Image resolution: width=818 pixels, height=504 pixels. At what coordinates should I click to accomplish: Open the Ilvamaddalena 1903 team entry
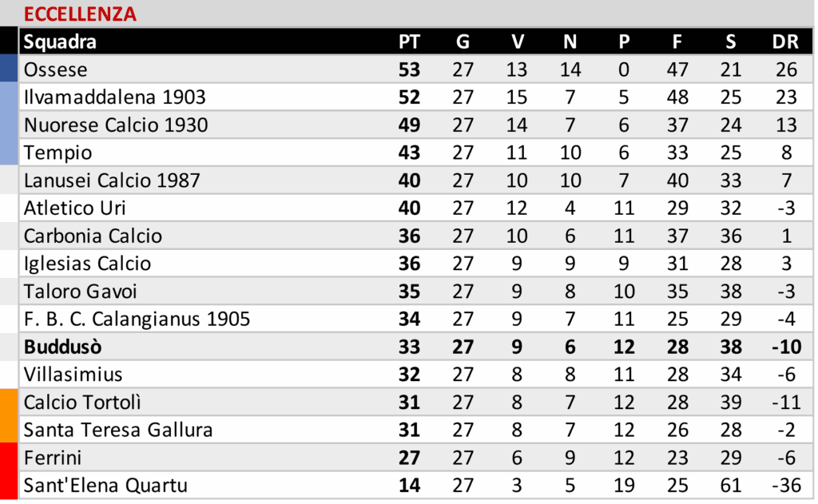coord(114,97)
